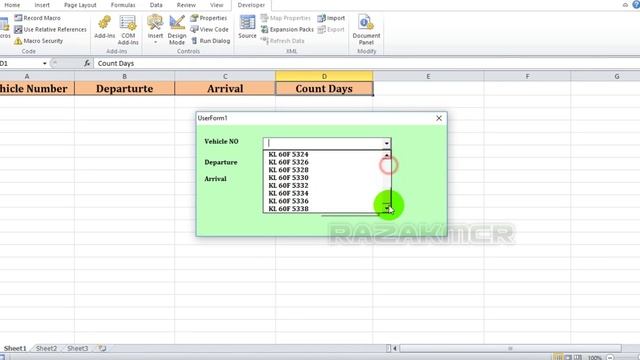Open Excel help icon

[x=636, y=5]
